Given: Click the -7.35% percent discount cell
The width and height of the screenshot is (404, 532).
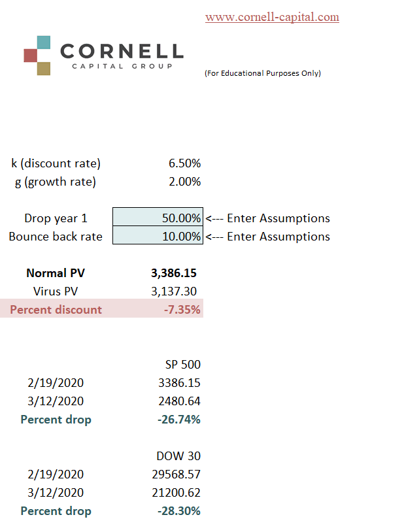Looking at the screenshot, I should 182,310.
